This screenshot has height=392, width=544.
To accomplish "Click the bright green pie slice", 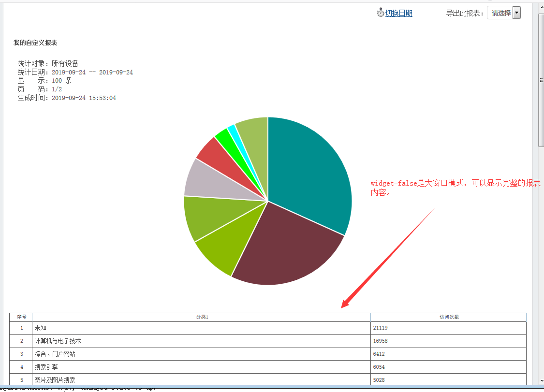I will pyautogui.click(x=223, y=137).
